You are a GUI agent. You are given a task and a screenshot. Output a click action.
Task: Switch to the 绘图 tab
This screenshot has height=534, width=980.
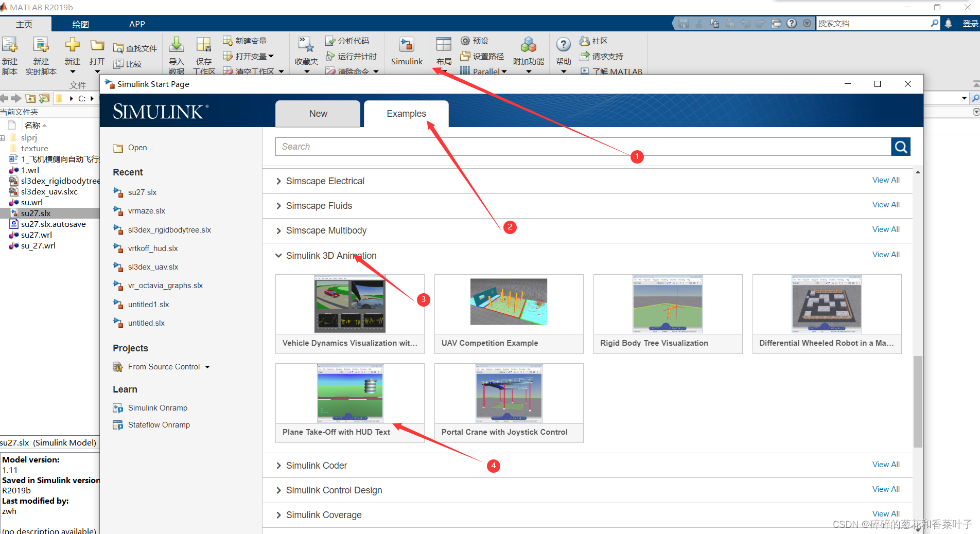click(x=81, y=24)
